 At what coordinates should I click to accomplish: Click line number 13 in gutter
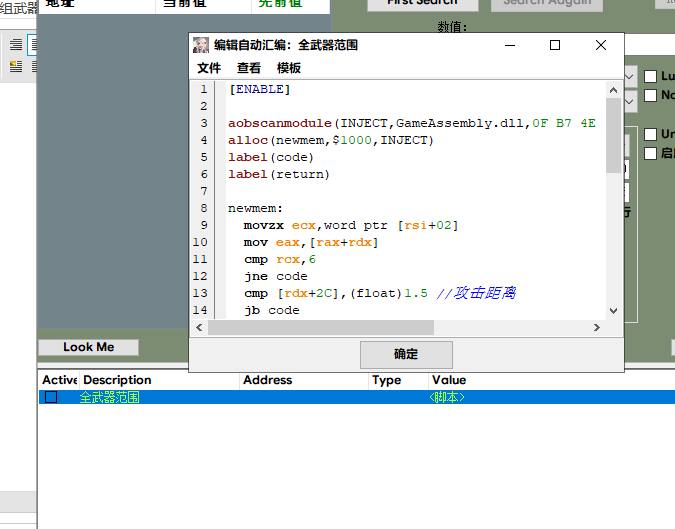(200, 293)
